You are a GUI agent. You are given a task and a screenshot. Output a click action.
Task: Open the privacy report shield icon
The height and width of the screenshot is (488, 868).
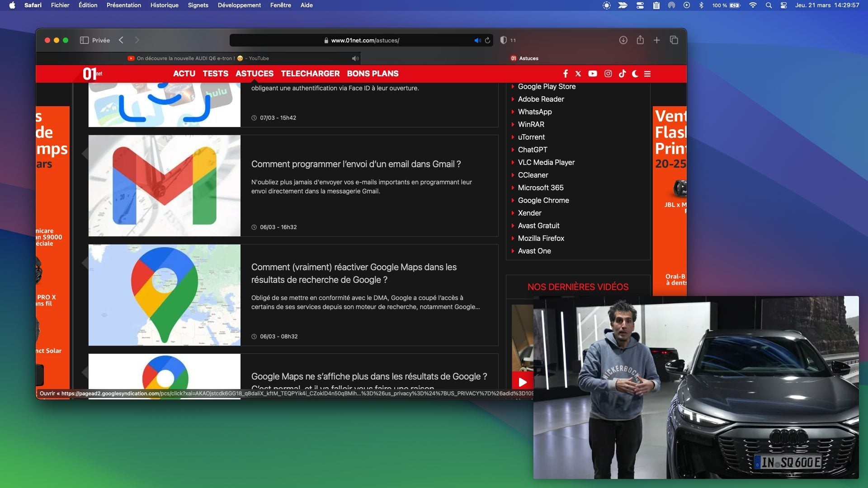(503, 40)
